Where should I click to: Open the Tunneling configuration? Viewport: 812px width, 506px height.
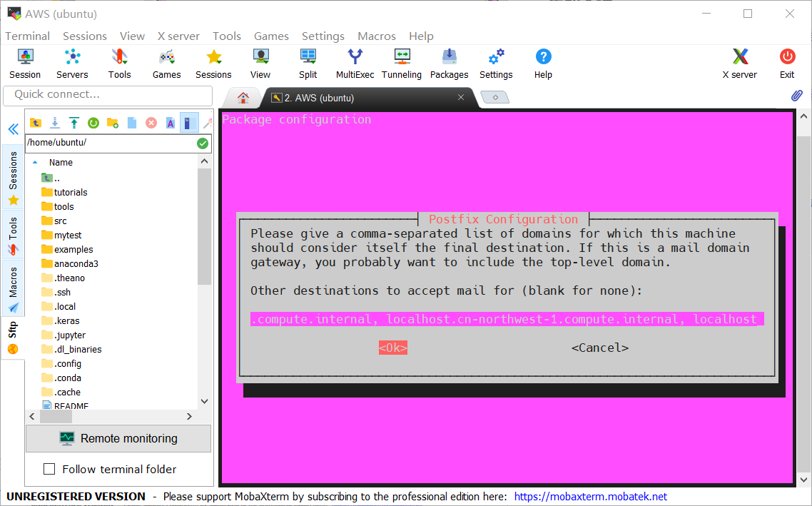click(401, 63)
